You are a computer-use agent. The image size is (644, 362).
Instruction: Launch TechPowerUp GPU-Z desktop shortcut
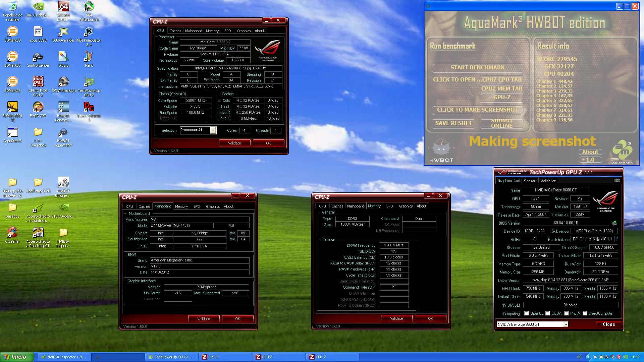89,86
